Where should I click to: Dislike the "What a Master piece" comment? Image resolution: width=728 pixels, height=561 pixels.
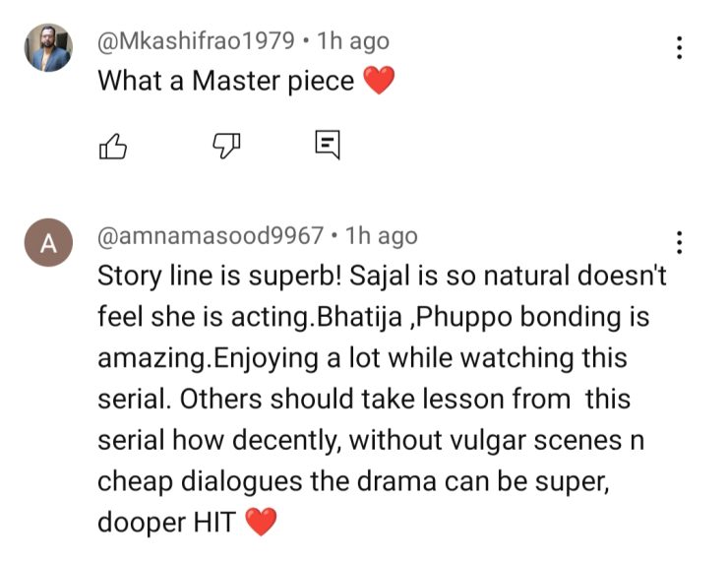pos(228,146)
